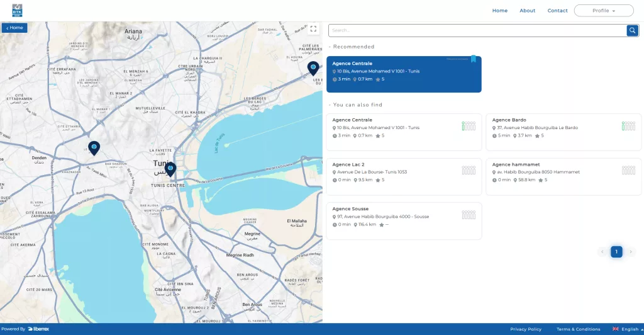The image size is (644, 335).
Task: Click location pin icon in Agence Sousse address
Action: [335, 217]
